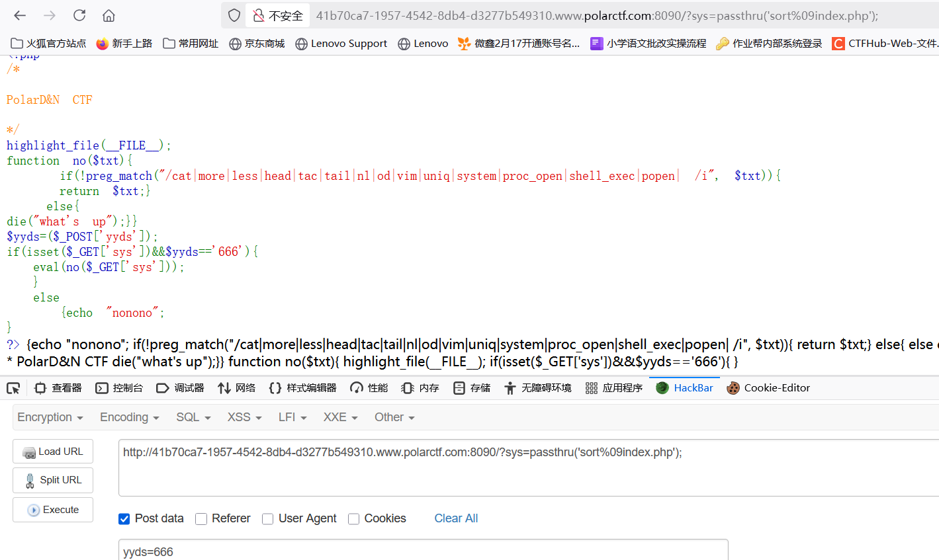Switch to the 控制台 console tab
Image resolution: width=939 pixels, height=560 pixels.
coord(120,388)
